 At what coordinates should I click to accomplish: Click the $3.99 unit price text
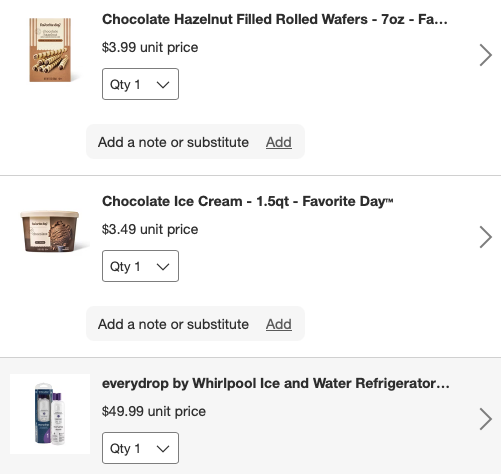(150, 47)
